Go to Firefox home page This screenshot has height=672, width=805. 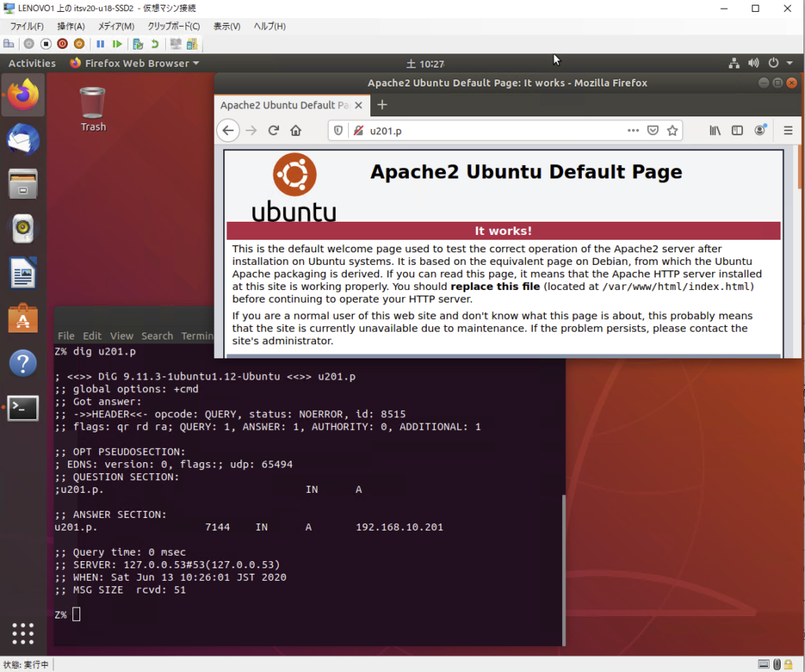[296, 130]
